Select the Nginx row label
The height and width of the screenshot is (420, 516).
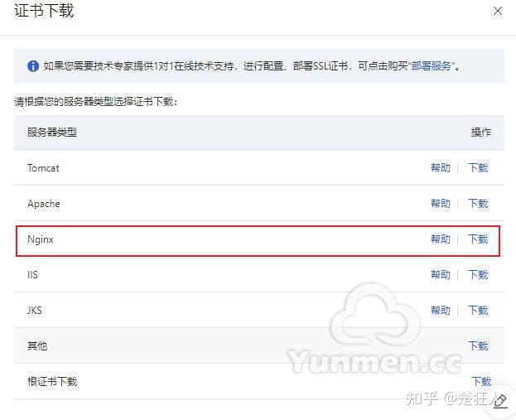[41, 239]
